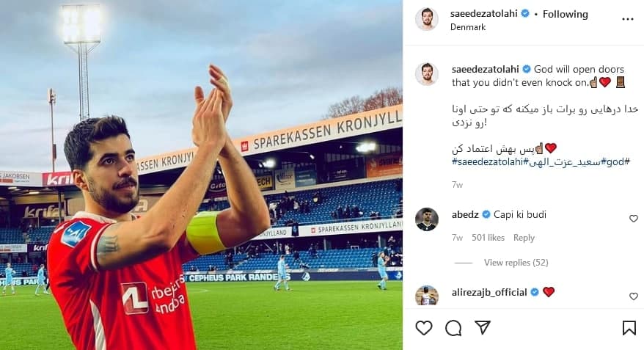Open alirezajb_official profile avatar
Viewport: 644px width, 350px height.
[427, 296]
